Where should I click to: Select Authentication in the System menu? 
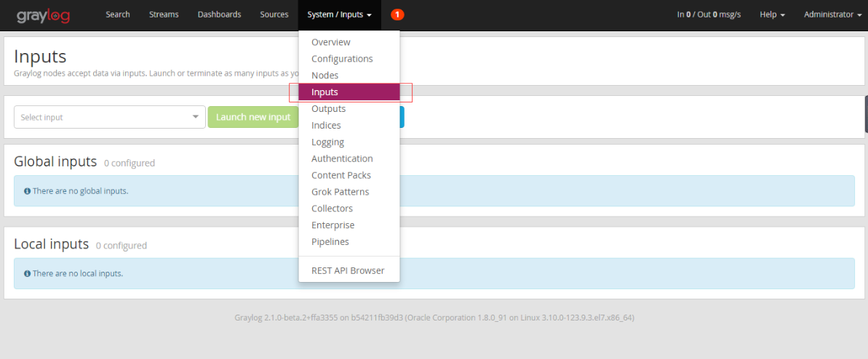coord(349,158)
